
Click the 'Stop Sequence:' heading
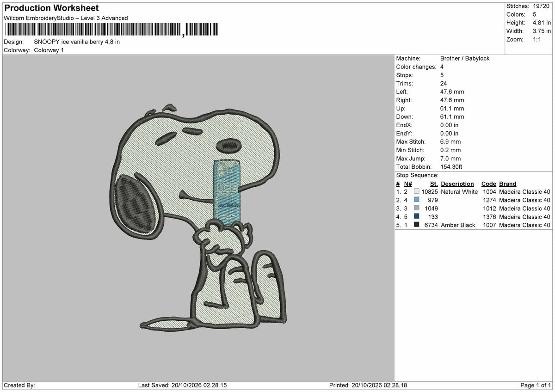click(x=417, y=175)
